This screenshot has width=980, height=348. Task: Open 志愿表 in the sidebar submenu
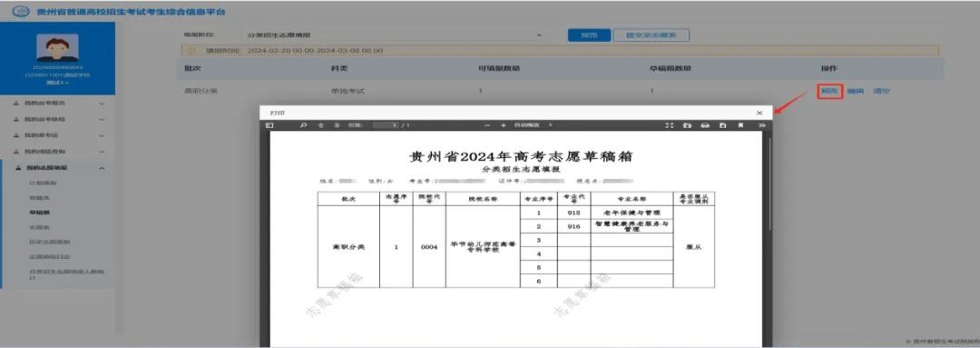point(37,227)
